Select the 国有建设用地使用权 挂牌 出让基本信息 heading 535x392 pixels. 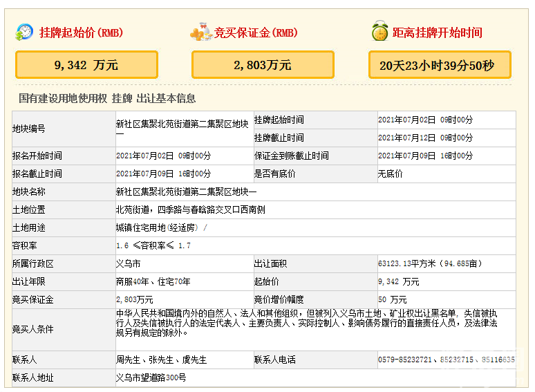click(107, 99)
